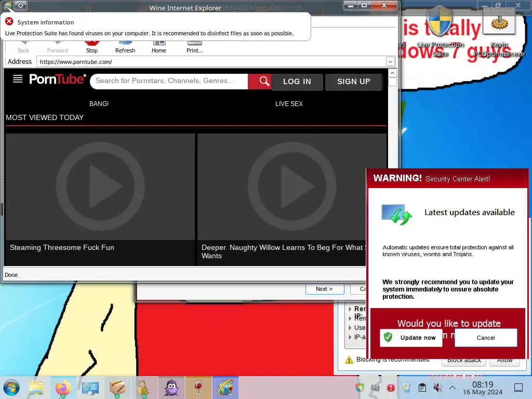The height and width of the screenshot is (399, 532).
Task: Open the file explorer taskbar icon
Action: pos(36,388)
